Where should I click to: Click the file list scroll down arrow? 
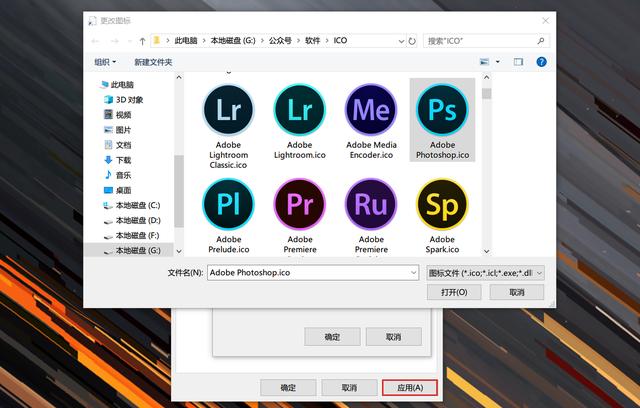[486, 251]
